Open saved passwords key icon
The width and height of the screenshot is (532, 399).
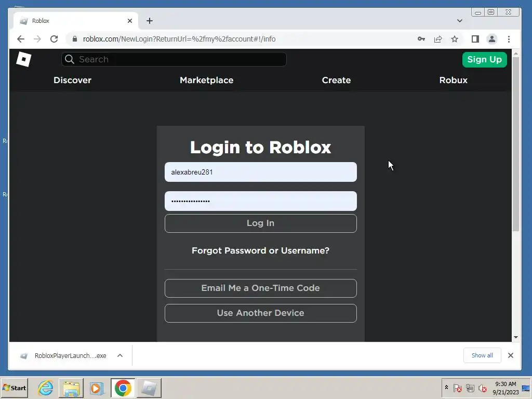(x=421, y=39)
